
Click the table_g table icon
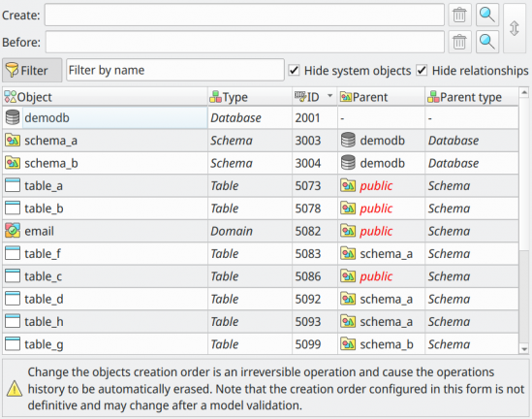pos(13,344)
